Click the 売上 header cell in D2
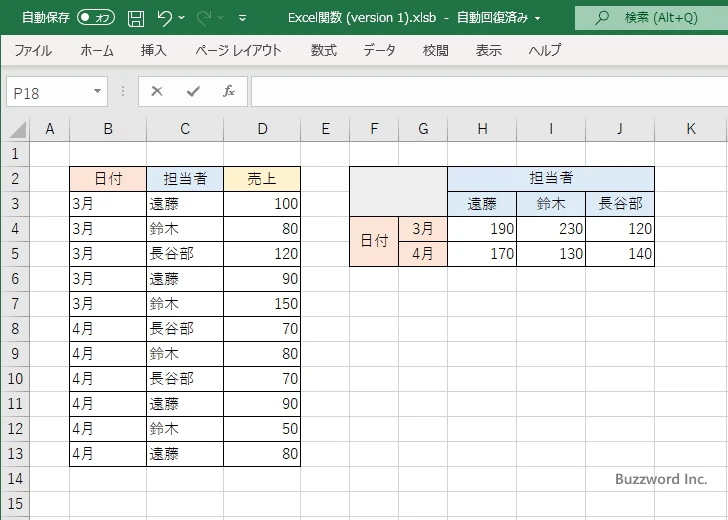This screenshot has height=520, width=728. 262,179
